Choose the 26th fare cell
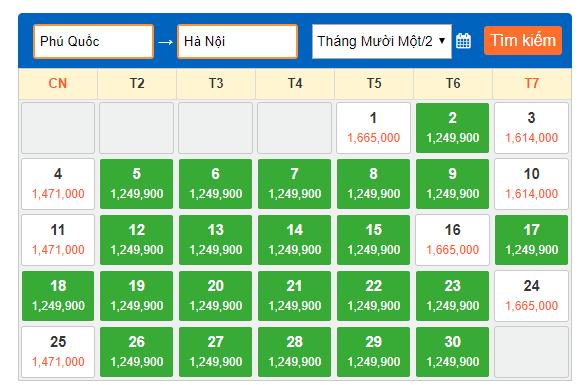Viewport: 583px width, 385px height. tap(136, 352)
